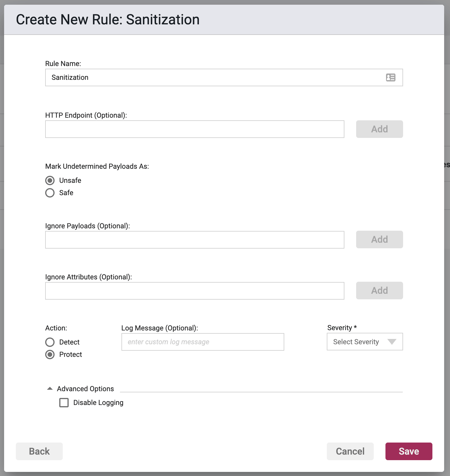The image size is (450, 476).
Task: Toggle the Advanced Options section label
Action: click(85, 389)
